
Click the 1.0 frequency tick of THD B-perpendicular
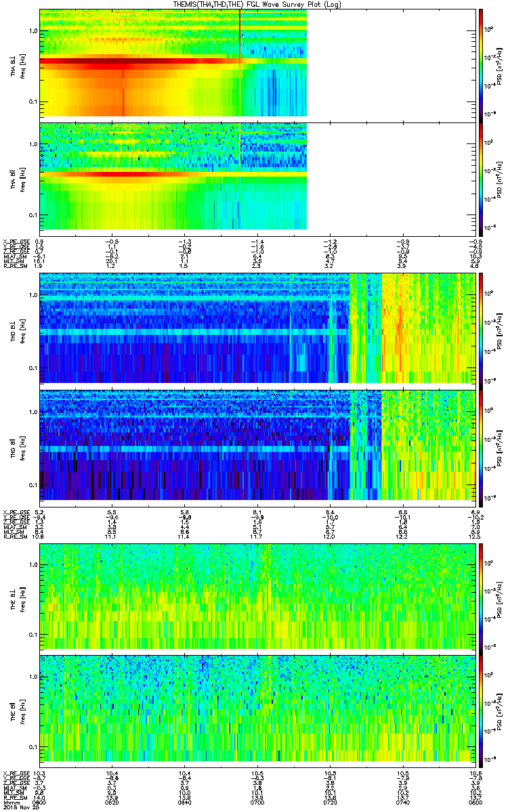[x=32, y=296]
